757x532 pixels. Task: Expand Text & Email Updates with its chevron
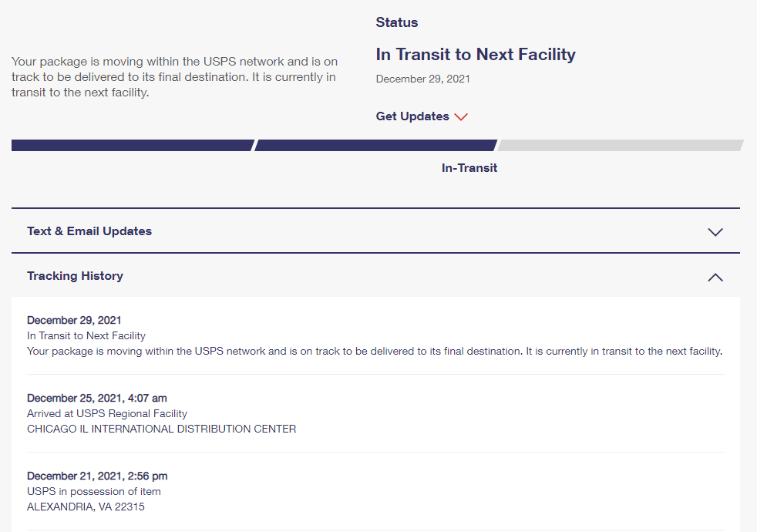tap(715, 231)
